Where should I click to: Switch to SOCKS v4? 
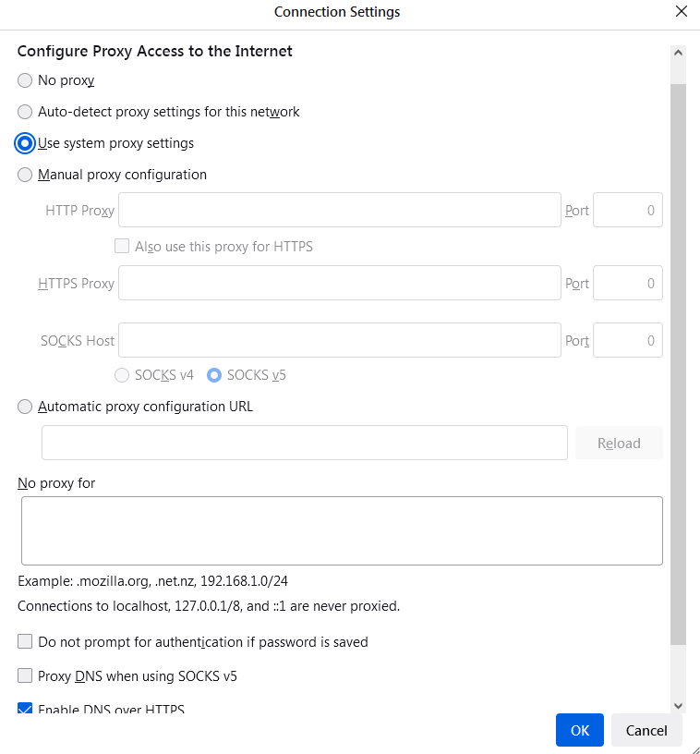122,375
